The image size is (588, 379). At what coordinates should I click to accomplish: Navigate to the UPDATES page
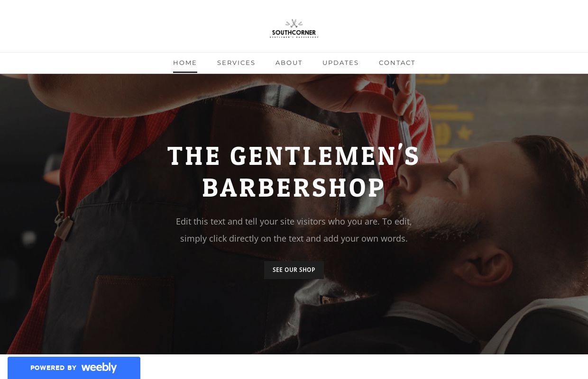tap(340, 63)
